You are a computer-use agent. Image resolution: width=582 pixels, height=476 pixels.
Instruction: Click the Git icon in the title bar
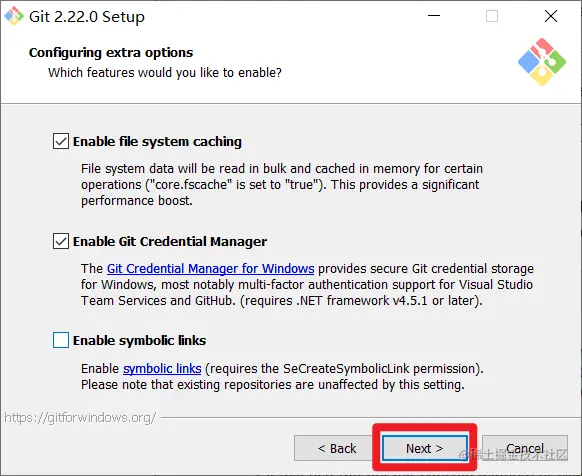(14, 16)
